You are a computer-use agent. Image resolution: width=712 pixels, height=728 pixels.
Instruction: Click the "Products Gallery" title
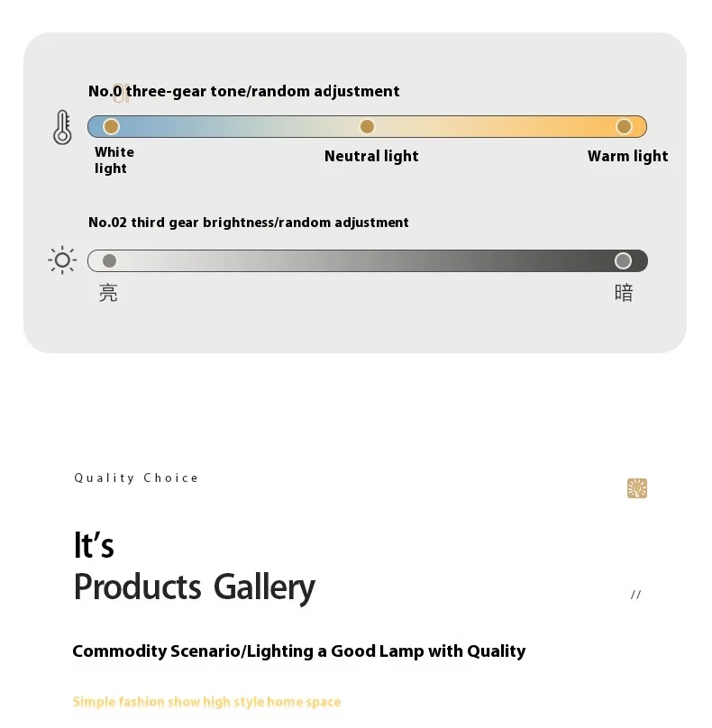(x=194, y=587)
